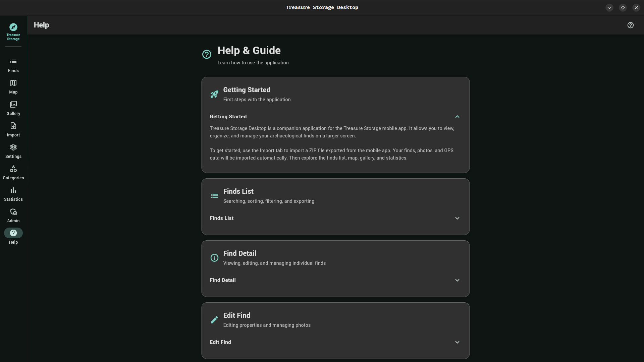Open the Categories shapes icon
The height and width of the screenshot is (362, 644).
13,169
